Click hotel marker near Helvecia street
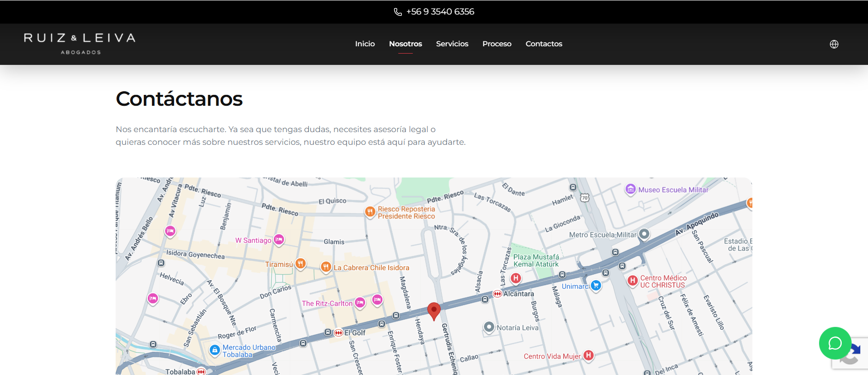The image size is (868, 375). pyautogui.click(x=153, y=298)
